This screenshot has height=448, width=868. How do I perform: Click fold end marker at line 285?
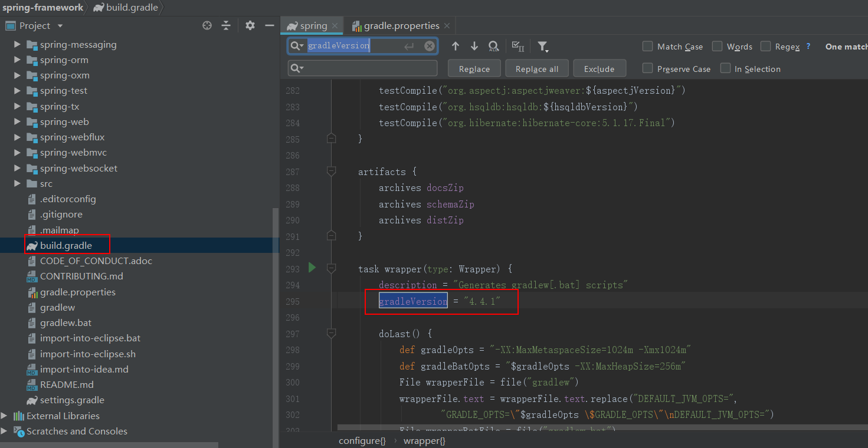(331, 139)
